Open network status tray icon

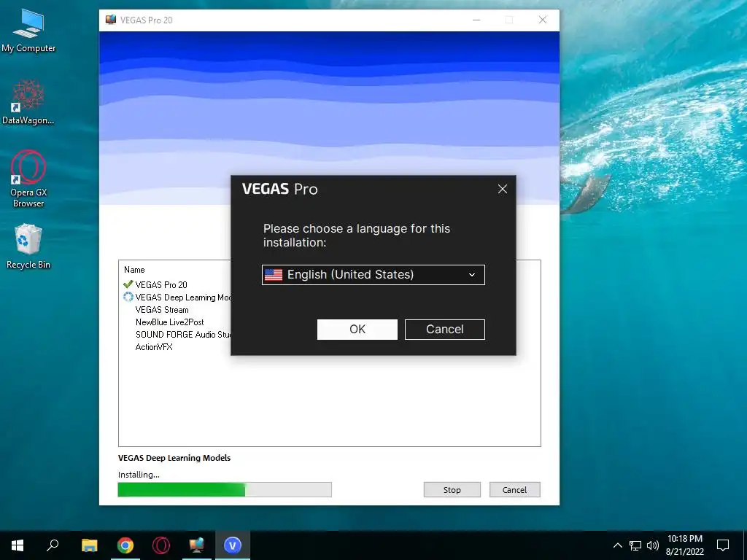635,545
